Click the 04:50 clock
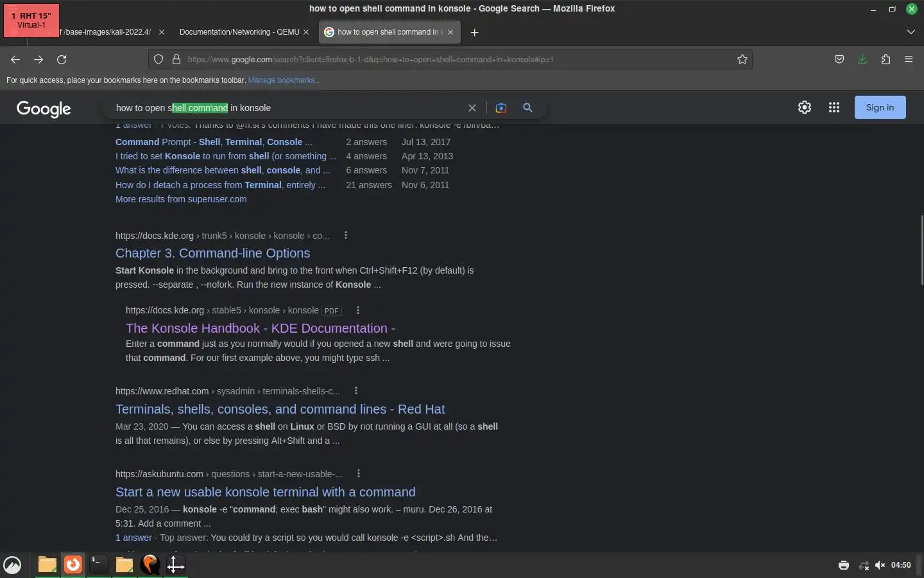Viewport: 924px width, 578px height. [901, 565]
